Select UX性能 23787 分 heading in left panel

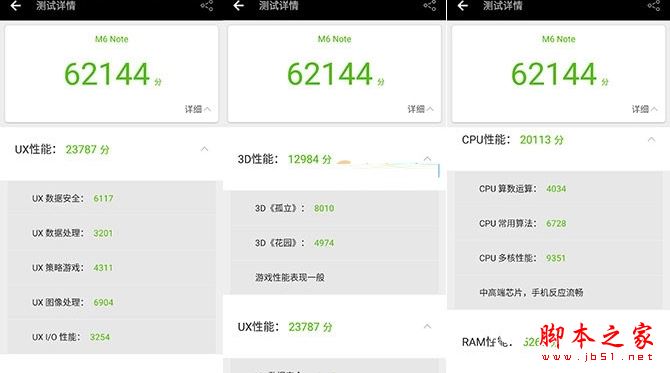point(62,150)
